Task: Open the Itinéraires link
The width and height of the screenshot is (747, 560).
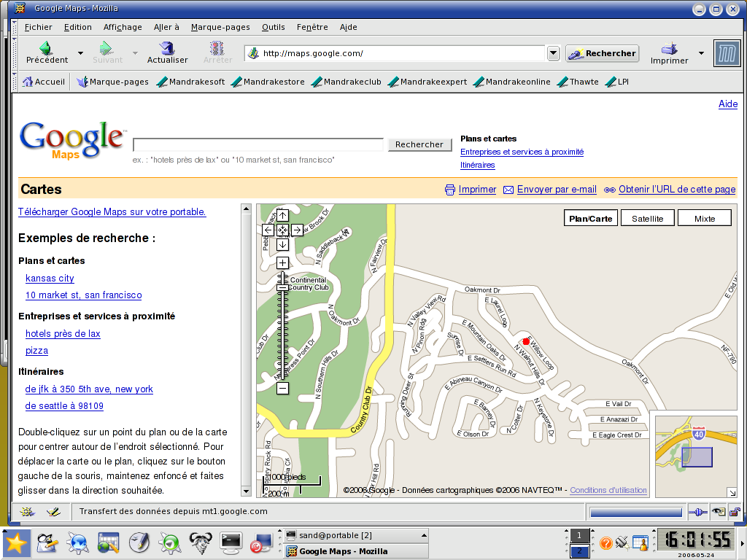Action: point(477,166)
